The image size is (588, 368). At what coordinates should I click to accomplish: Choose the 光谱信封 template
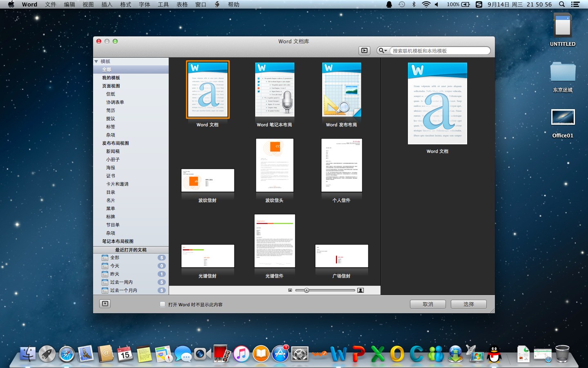pos(208,256)
